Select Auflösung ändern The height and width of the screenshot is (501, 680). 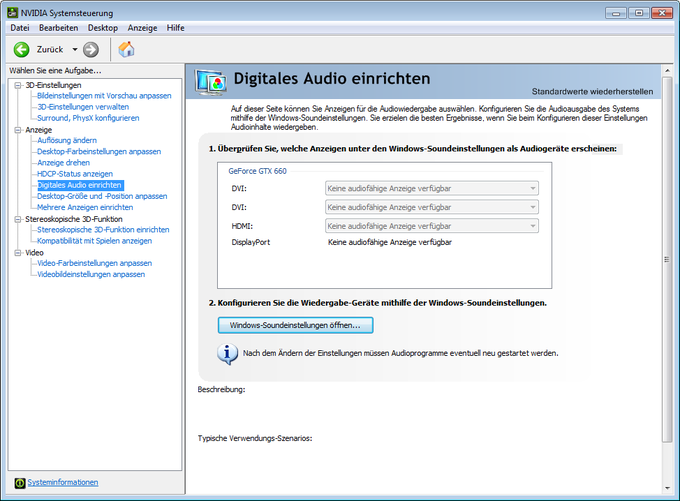click(67, 140)
